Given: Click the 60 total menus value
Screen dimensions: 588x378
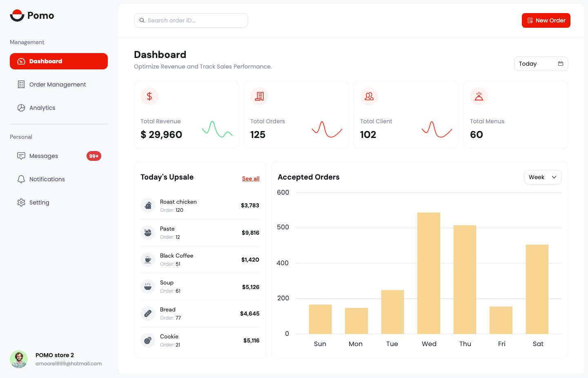Looking at the screenshot, I should click(477, 135).
